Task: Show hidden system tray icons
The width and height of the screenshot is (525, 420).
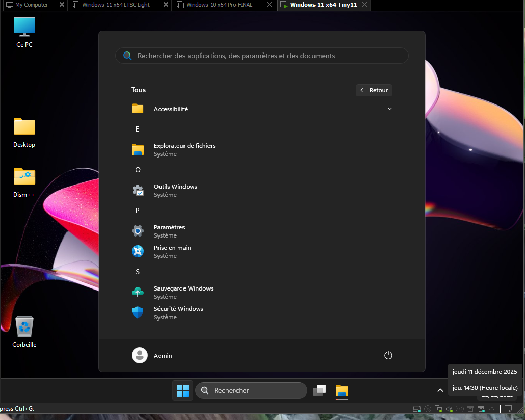Action: click(440, 390)
